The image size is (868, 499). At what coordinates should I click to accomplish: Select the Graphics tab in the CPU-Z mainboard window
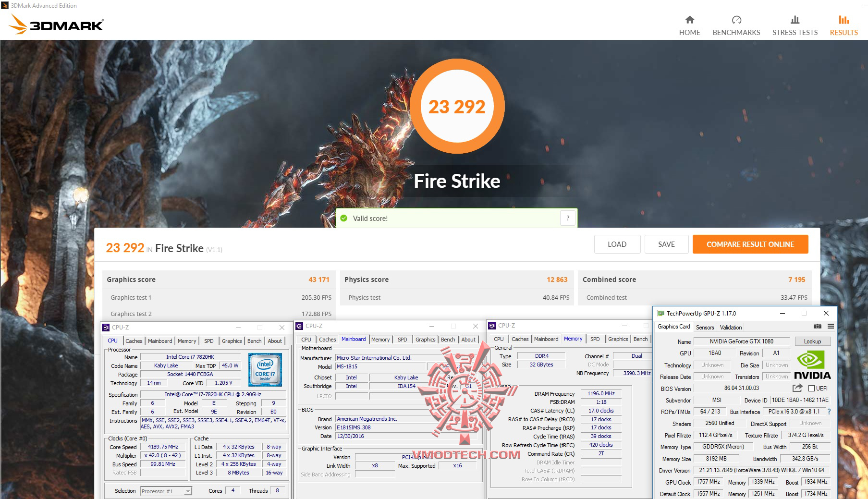(425, 340)
